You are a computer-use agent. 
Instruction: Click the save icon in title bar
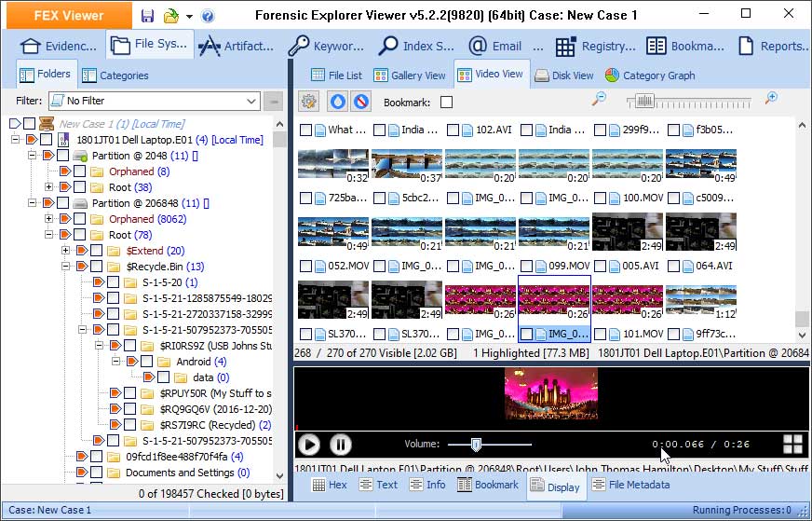pyautogui.click(x=147, y=16)
